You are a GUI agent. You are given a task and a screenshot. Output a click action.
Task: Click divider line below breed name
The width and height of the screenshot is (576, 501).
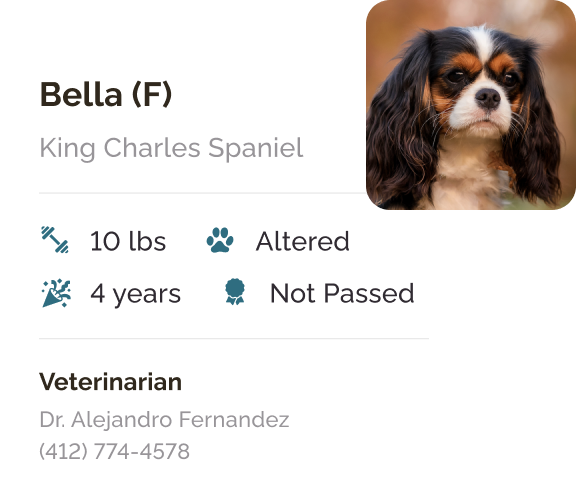(x=202, y=193)
